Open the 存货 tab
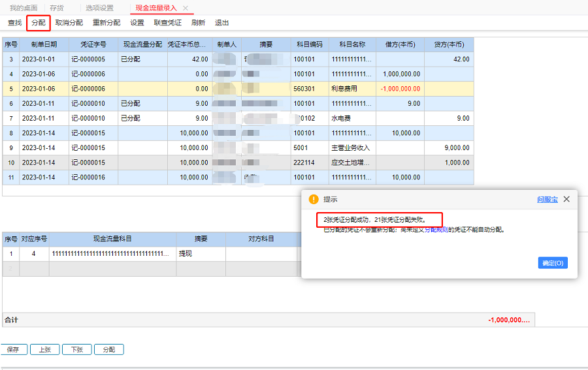The image size is (588, 370). [x=57, y=8]
